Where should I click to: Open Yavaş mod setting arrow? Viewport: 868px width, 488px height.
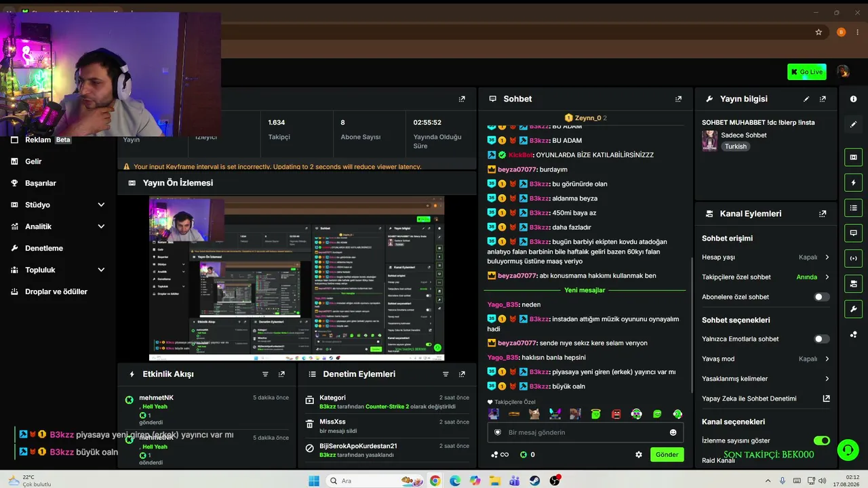pyautogui.click(x=827, y=359)
